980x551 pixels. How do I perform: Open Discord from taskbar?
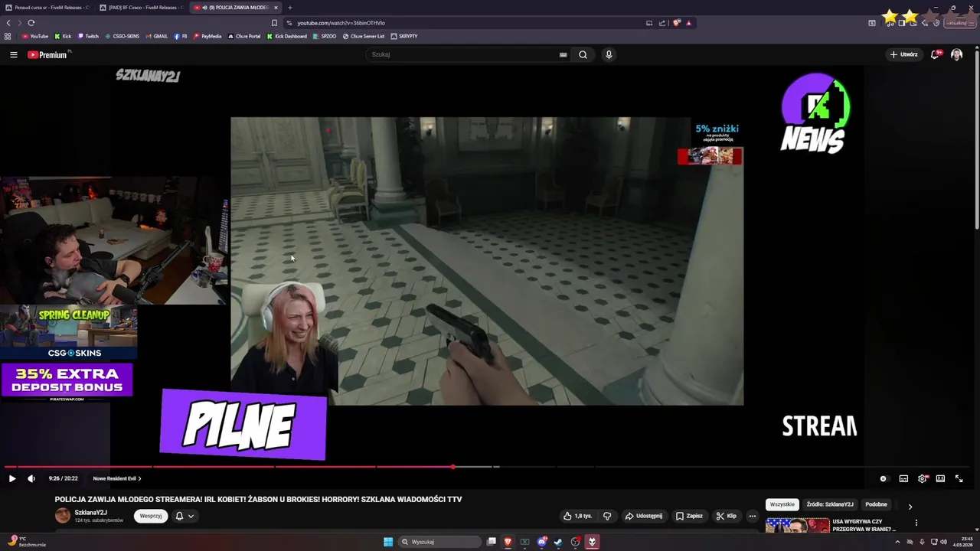coord(541,542)
